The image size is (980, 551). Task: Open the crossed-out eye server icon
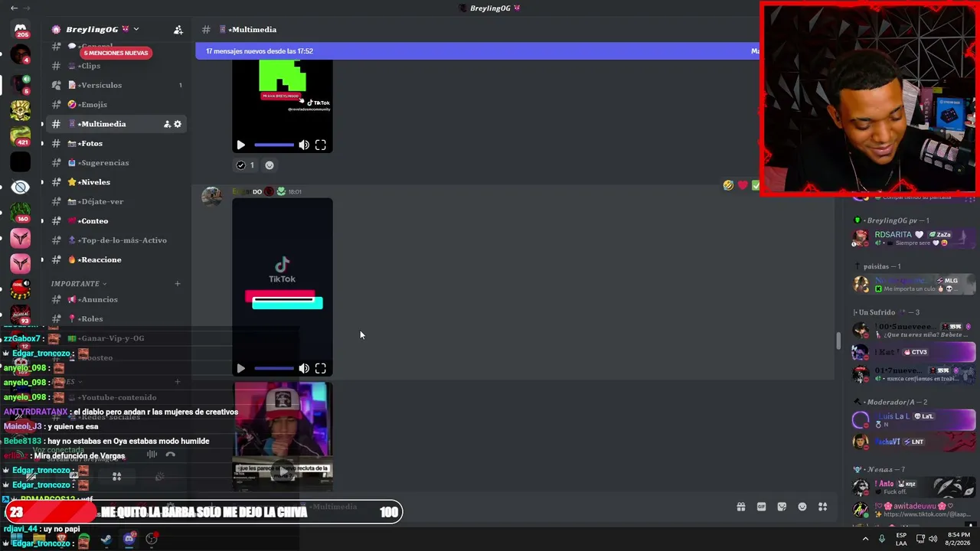pyautogui.click(x=21, y=187)
